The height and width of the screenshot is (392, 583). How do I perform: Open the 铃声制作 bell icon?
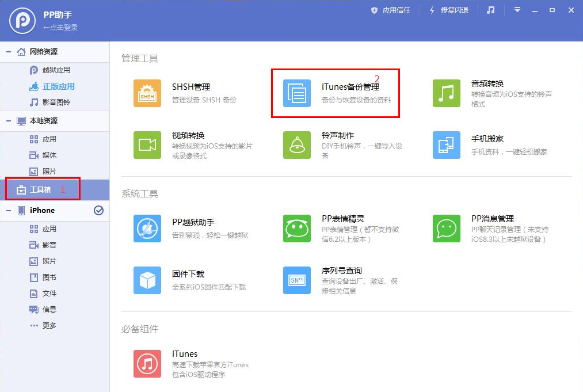[x=297, y=145]
